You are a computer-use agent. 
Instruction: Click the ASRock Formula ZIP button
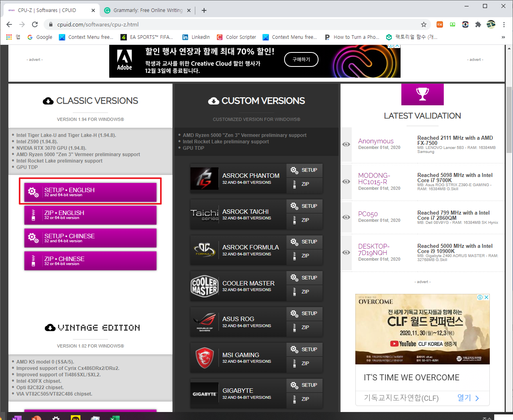click(x=305, y=256)
